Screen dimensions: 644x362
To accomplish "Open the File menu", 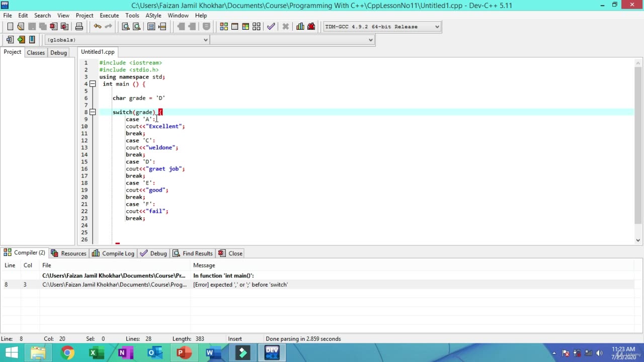I will pos(8,16).
